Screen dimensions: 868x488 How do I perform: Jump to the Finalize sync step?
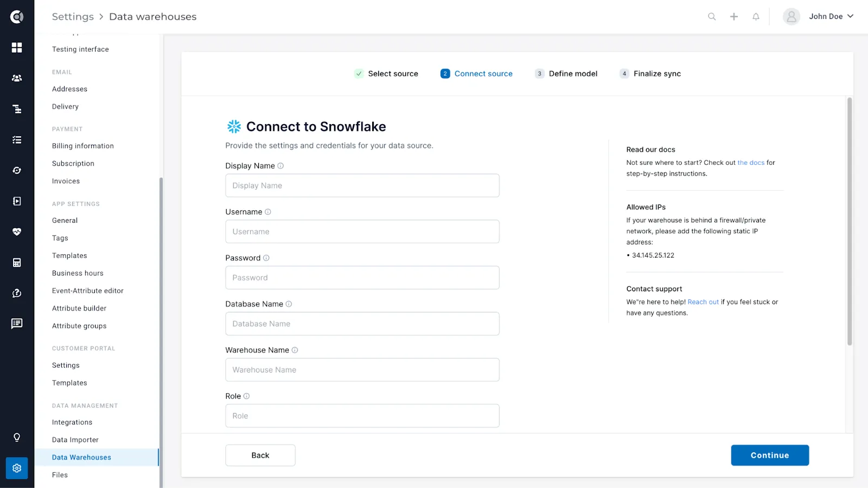point(650,74)
